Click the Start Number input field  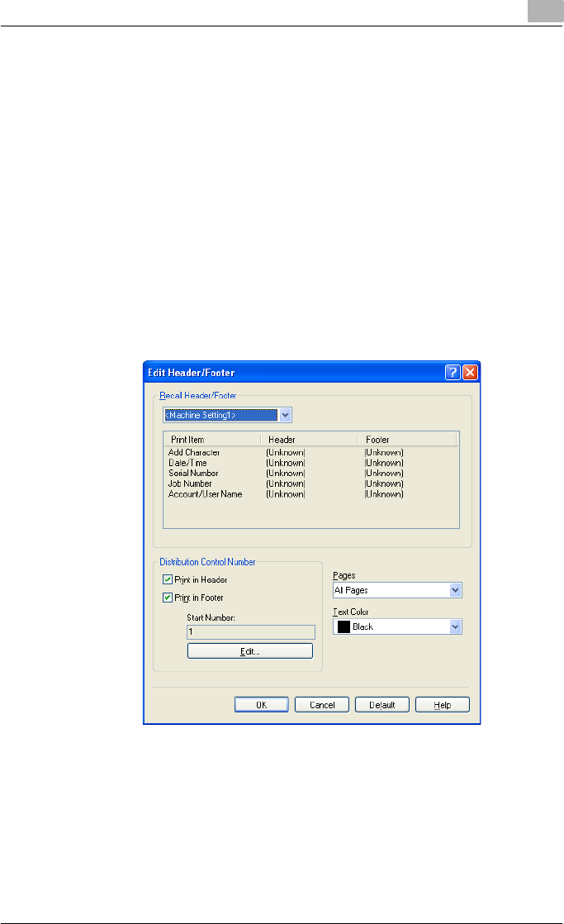251,631
